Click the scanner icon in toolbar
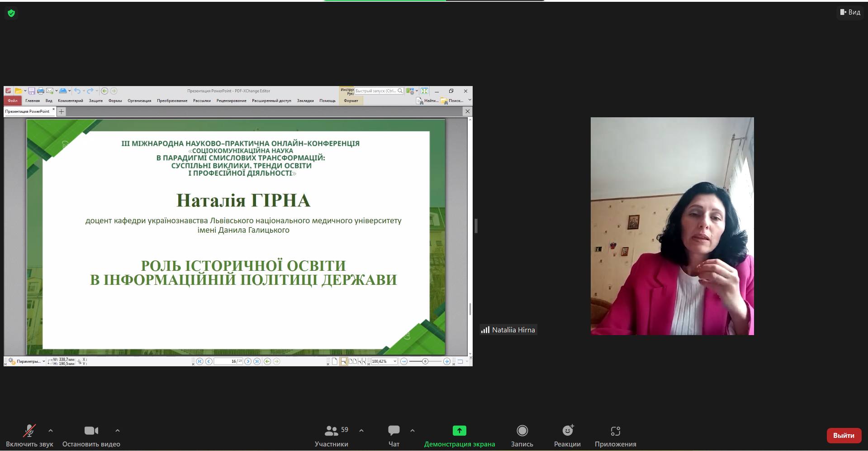This screenshot has height=451, width=868. point(63,91)
